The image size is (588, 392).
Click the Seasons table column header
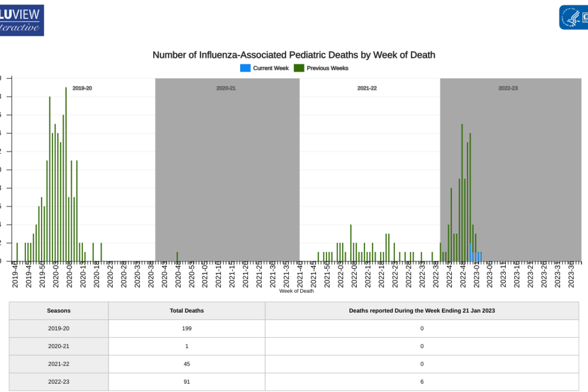[x=59, y=311]
